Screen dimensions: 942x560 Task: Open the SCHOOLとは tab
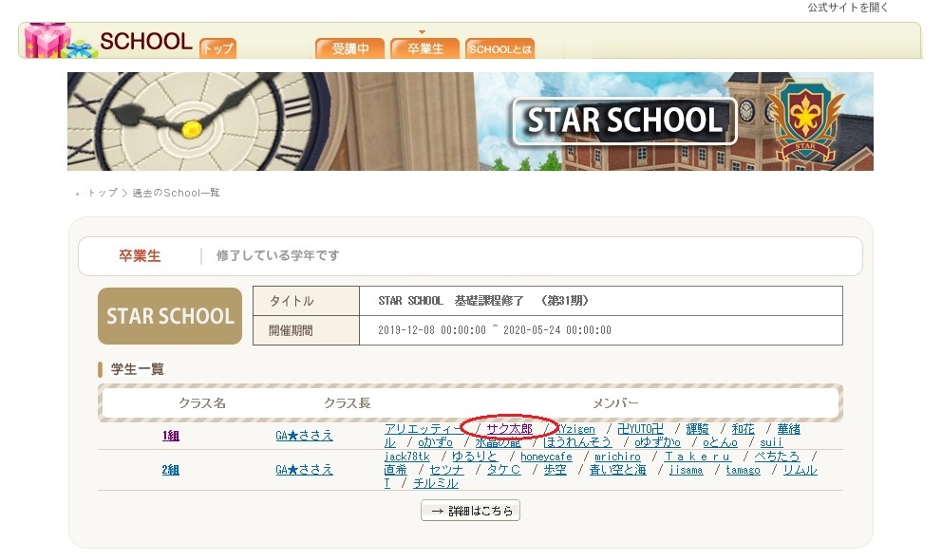coord(499,48)
